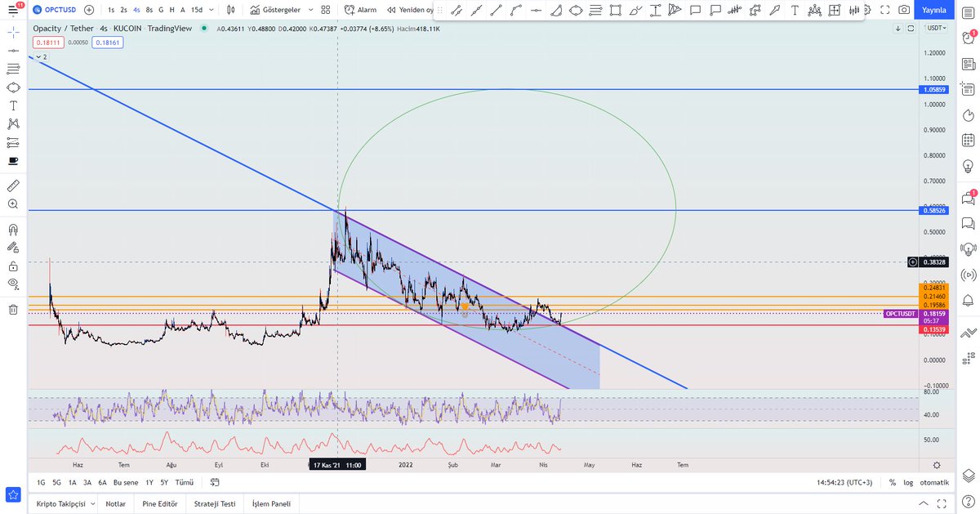Activate the zoom-in magnifier tool
The image size is (980, 514).
(x=13, y=204)
